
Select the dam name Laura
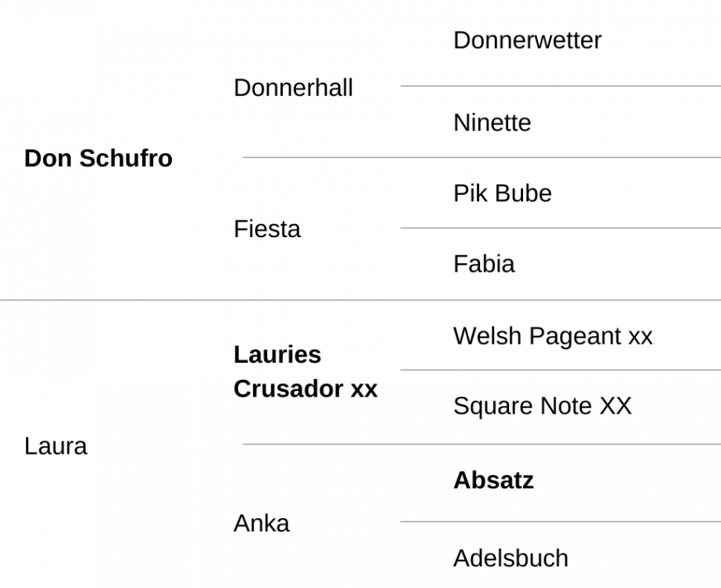click(x=56, y=447)
